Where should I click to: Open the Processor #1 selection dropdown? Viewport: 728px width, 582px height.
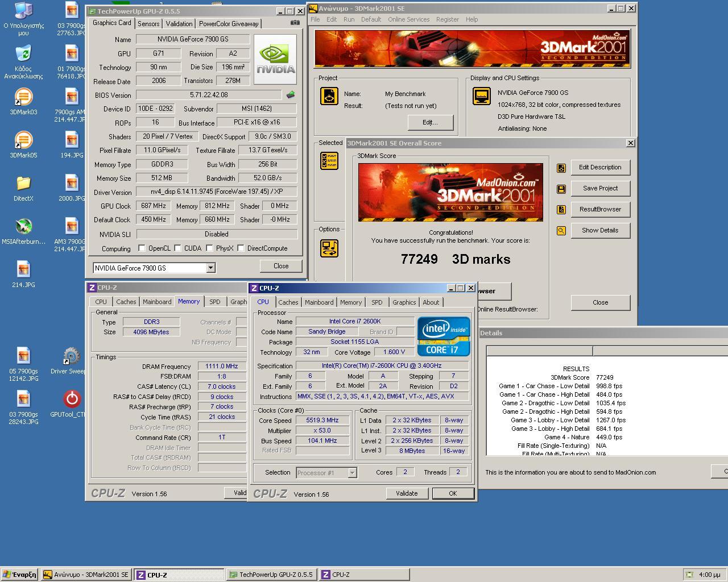tap(352, 472)
